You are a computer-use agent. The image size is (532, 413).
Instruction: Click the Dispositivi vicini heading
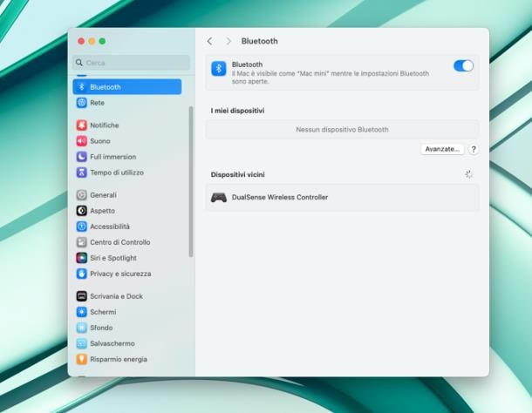[x=237, y=174]
